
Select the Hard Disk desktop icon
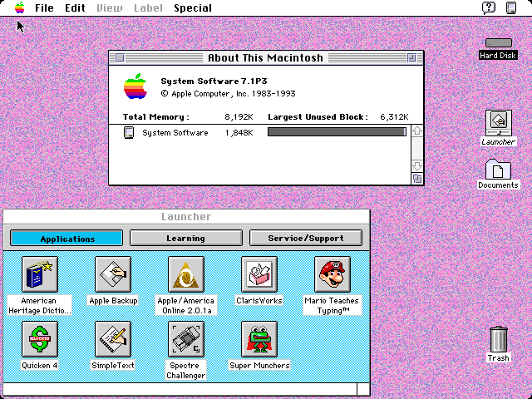(x=499, y=43)
